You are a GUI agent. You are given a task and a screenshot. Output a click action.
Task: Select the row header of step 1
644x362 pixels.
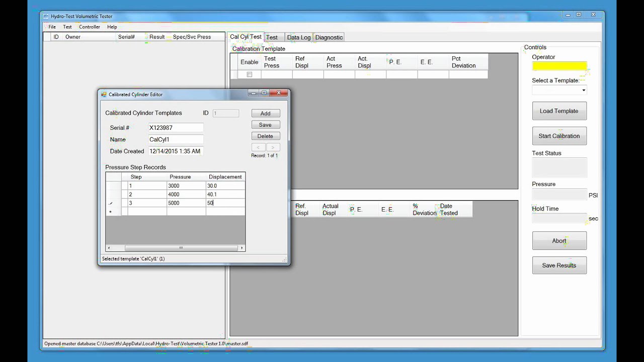pyautogui.click(x=114, y=186)
